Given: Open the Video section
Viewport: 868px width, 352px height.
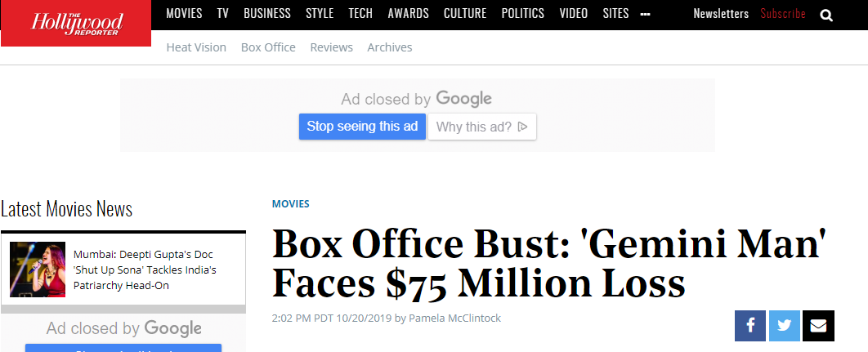Looking at the screenshot, I should (x=574, y=13).
